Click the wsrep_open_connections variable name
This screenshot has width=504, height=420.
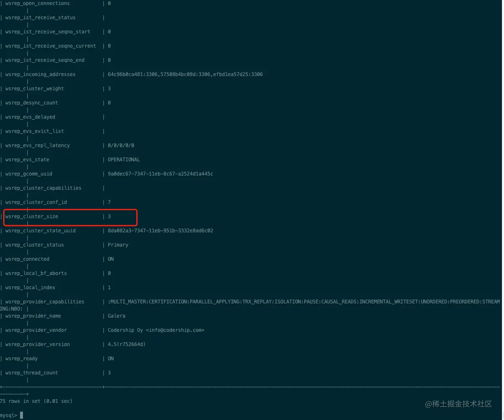tap(37, 3)
